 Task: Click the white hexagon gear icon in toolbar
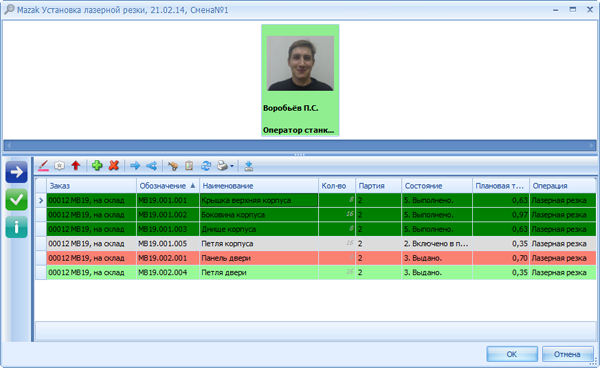pyautogui.click(x=59, y=166)
